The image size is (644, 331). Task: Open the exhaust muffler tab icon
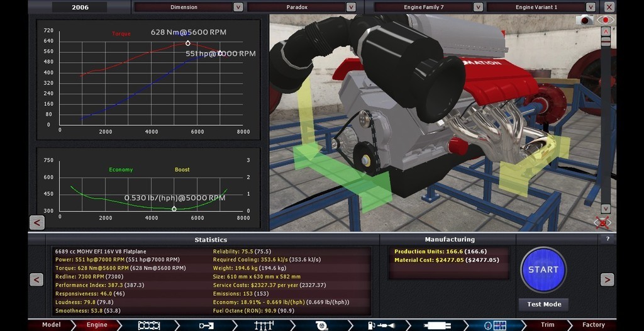436,325
